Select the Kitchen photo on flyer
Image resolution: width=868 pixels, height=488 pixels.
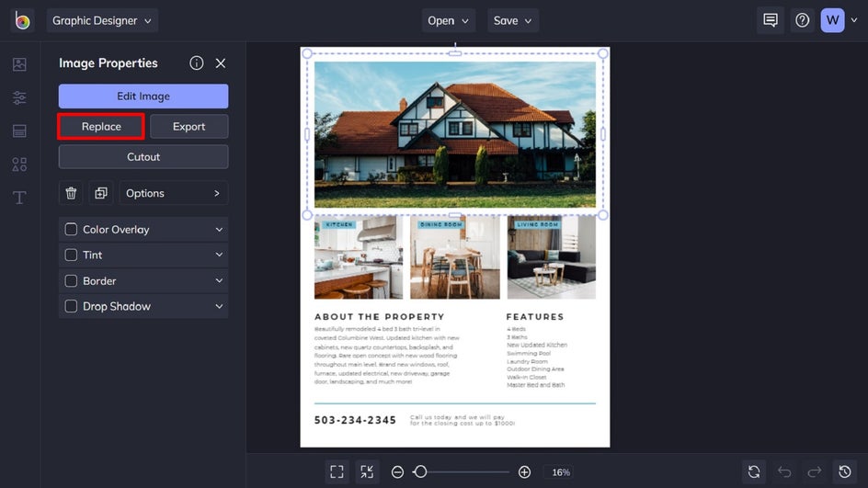[359, 257]
